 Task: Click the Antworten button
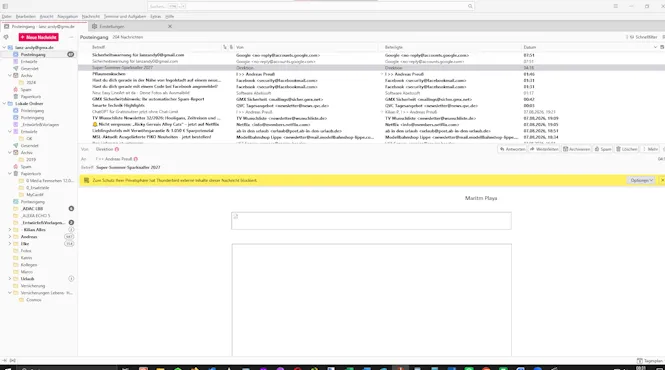[512, 149]
